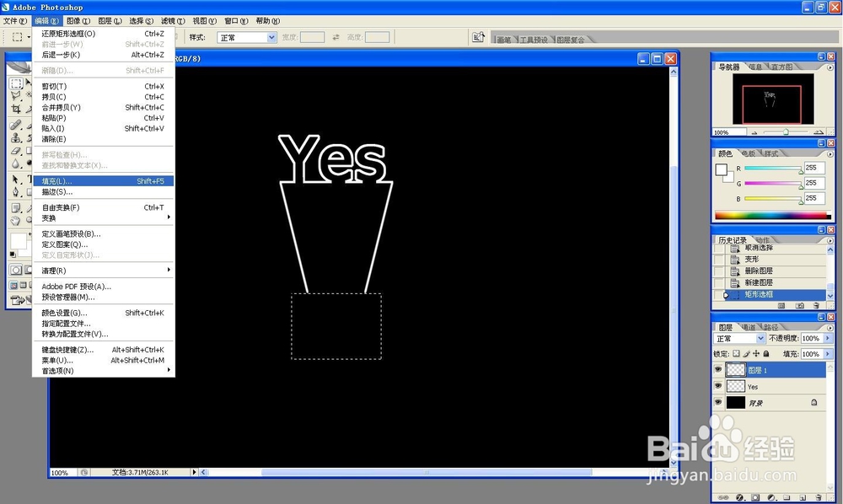Screen dimensions: 843x504
Task: Select the Clone Stamp tool
Action: coord(16,137)
